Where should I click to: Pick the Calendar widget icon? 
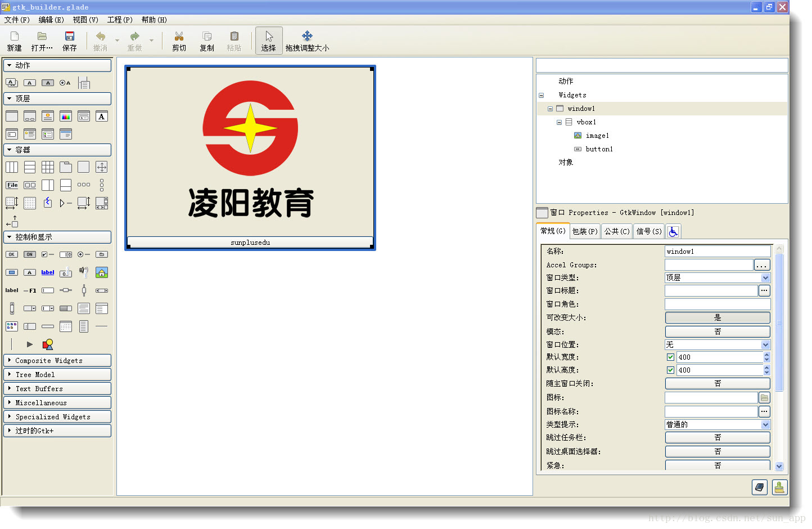click(66, 326)
